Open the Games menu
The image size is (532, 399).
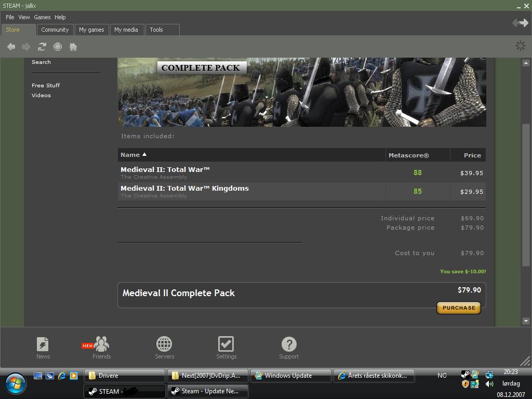(42, 17)
